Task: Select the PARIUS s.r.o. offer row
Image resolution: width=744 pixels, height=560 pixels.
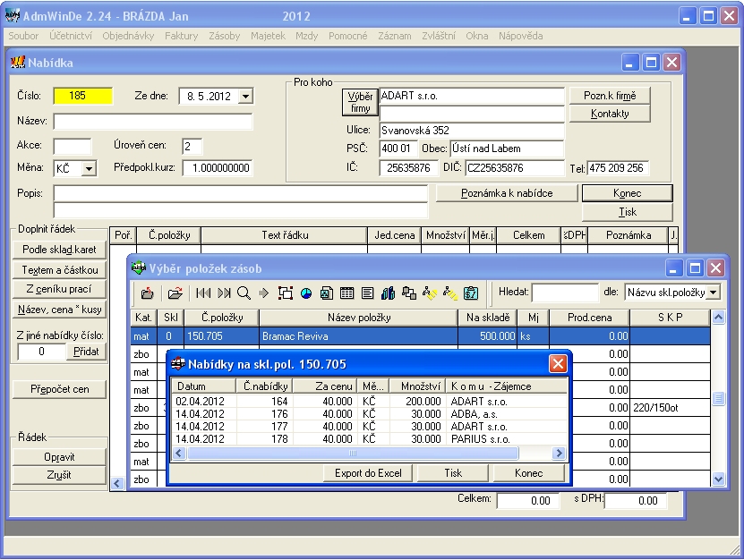Action: [370, 439]
